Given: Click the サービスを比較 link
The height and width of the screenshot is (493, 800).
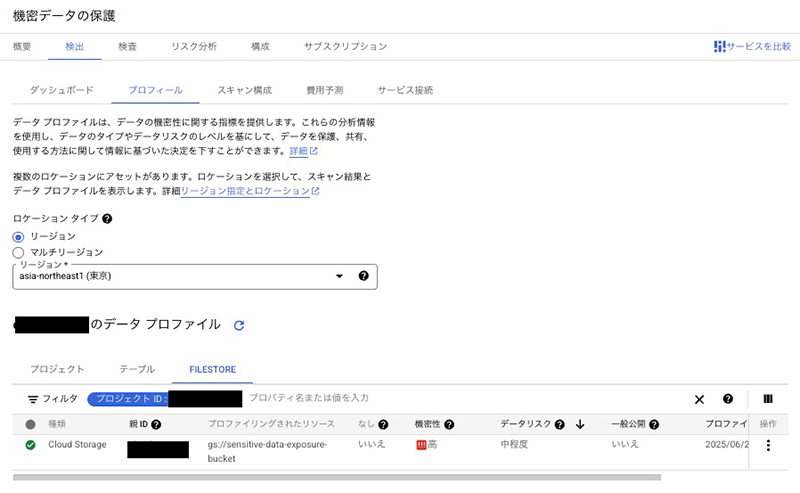Looking at the screenshot, I should [752, 47].
